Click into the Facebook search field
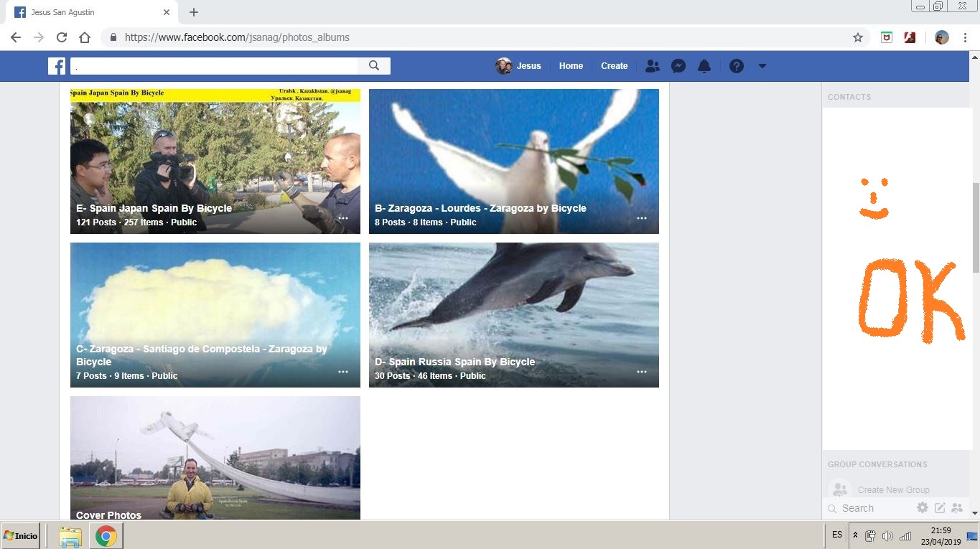980x549 pixels. point(215,66)
